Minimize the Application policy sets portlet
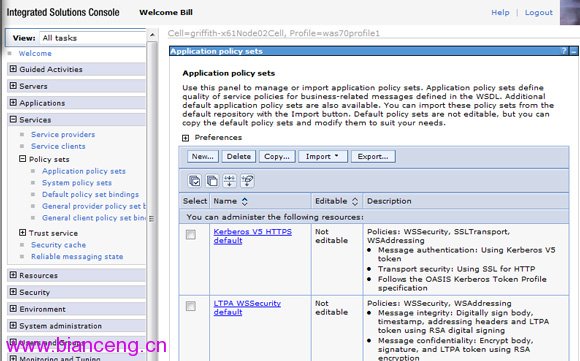Screen dimensions: 580x361 [574, 51]
